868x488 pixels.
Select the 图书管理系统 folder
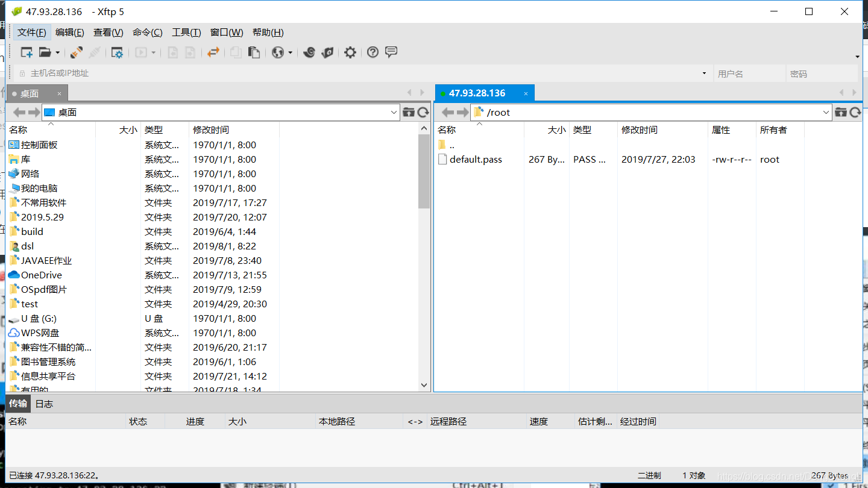[48, 362]
